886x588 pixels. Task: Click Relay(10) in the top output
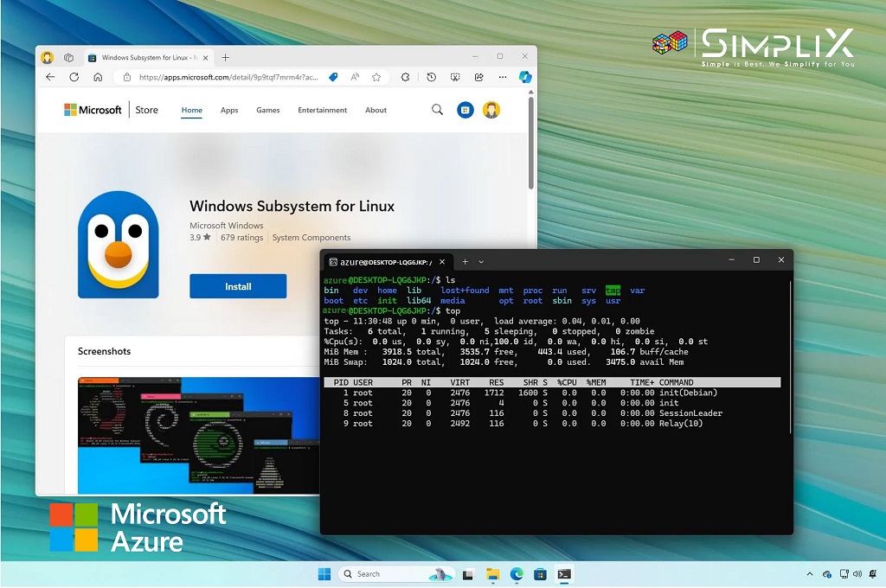[x=681, y=423]
